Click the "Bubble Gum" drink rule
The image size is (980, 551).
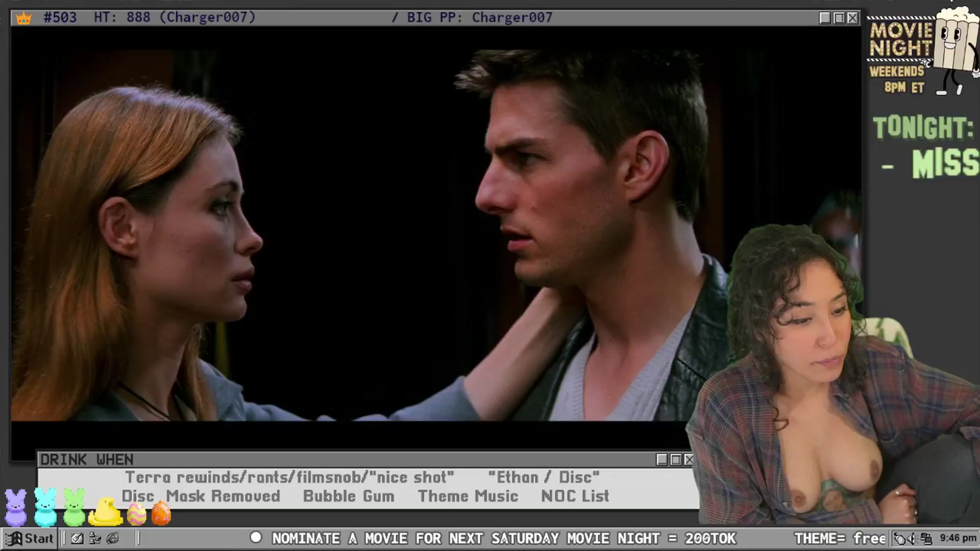[x=349, y=496]
